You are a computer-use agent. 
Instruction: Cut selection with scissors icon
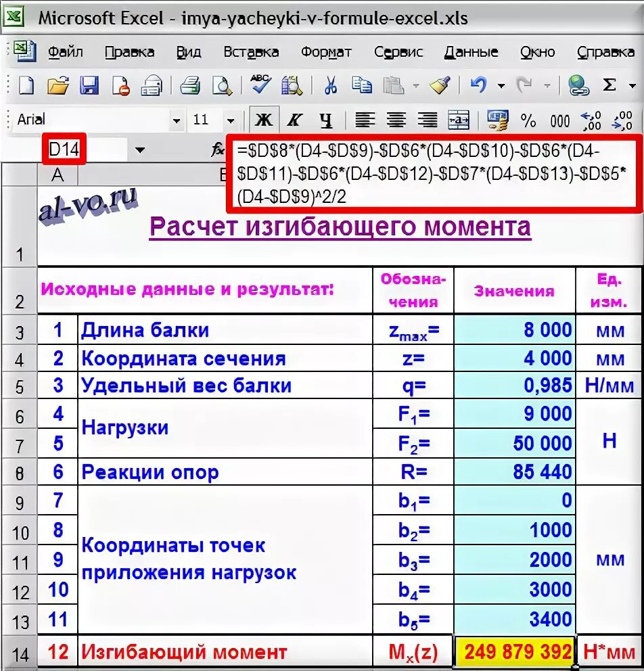click(330, 85)
